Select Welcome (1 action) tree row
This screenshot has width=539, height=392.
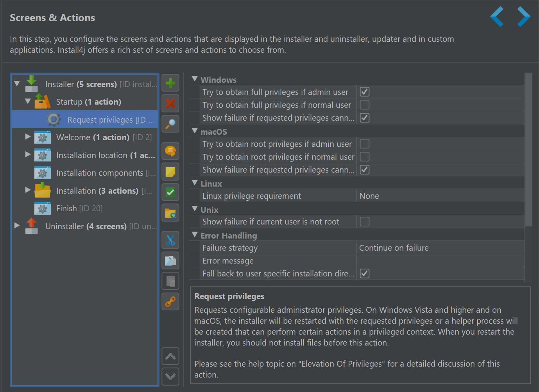click(x=85, y=137)
